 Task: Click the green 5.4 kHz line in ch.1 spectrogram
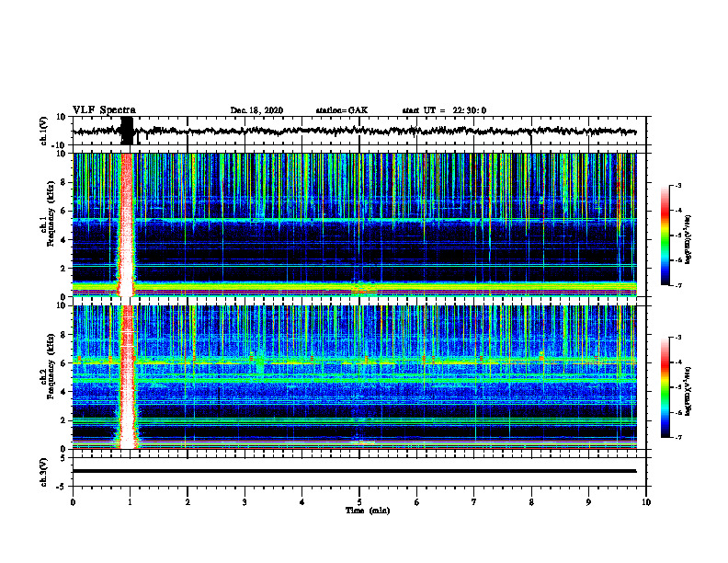tap(354, 219)
